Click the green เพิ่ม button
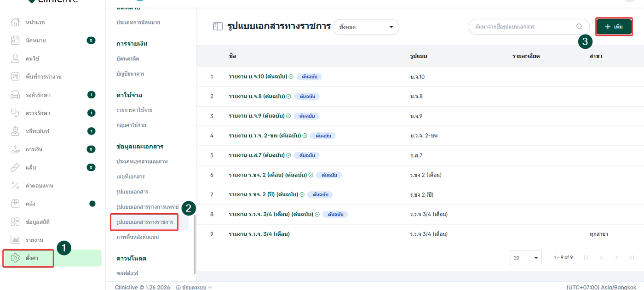Viewport: 644px width, 290px height. tap(614, 27)
